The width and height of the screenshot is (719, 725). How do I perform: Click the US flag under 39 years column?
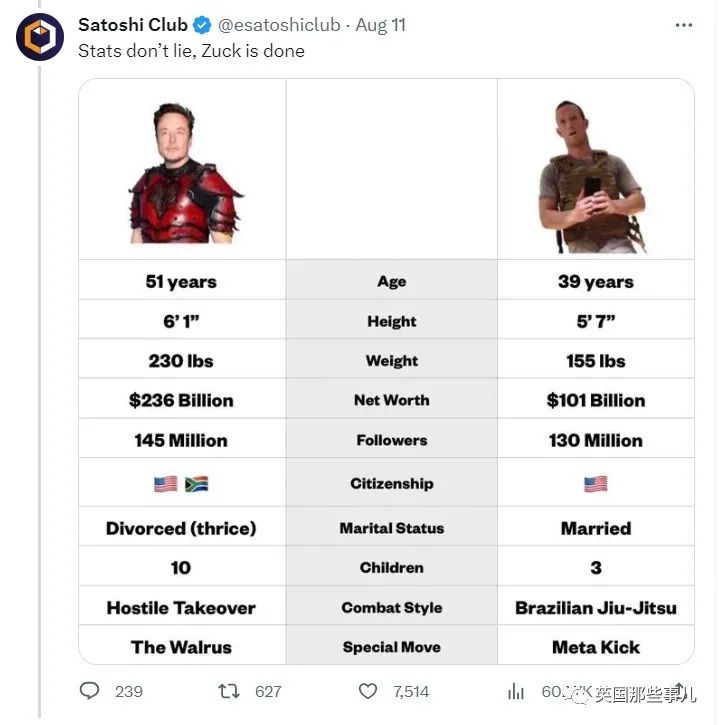596,484
